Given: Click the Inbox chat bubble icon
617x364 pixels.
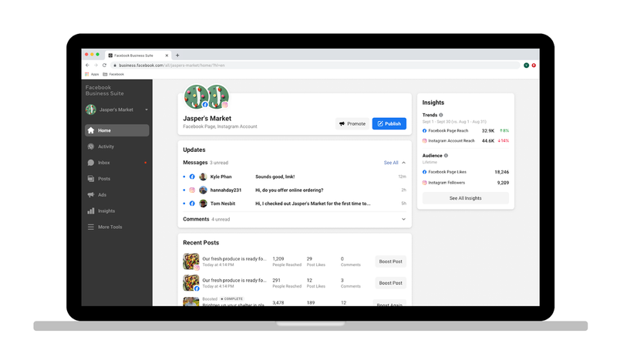Looking at the screenshot, I should click(91, 163).
